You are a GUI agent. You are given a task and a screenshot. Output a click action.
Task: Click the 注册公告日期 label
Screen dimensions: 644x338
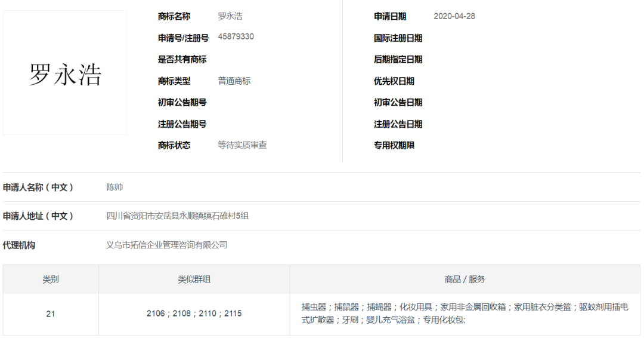tap(398, 124)
